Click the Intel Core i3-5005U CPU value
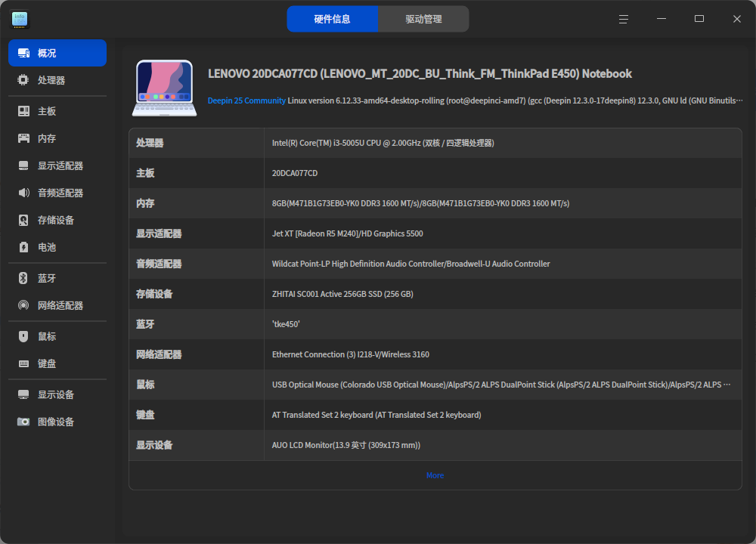This screenshot has width=756, height=544. click(383, 143)
